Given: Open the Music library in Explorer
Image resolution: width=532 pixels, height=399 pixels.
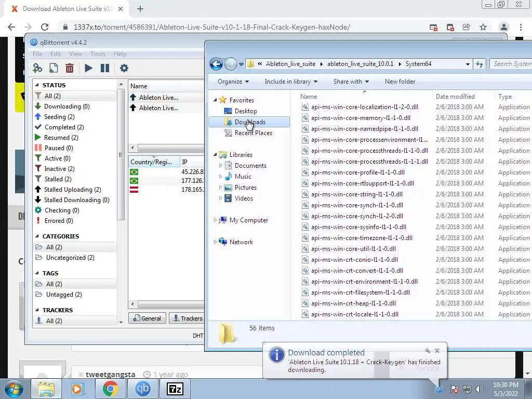Looking at the screenshot, I should (243, 177).
